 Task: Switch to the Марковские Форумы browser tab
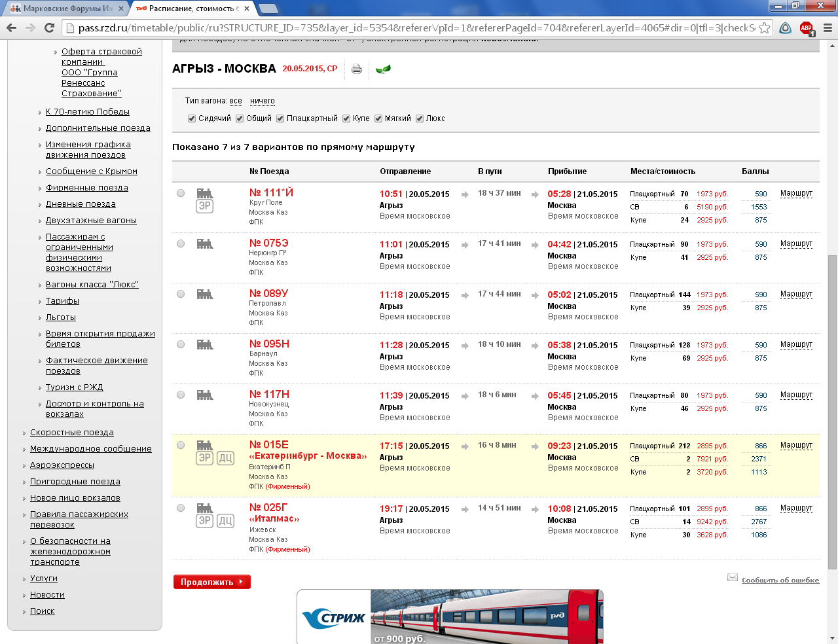click(x=65, y=9)
